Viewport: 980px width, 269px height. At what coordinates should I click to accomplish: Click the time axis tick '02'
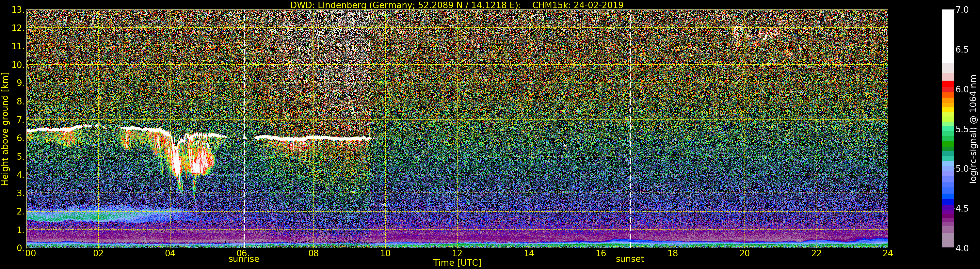click(98, 253)
